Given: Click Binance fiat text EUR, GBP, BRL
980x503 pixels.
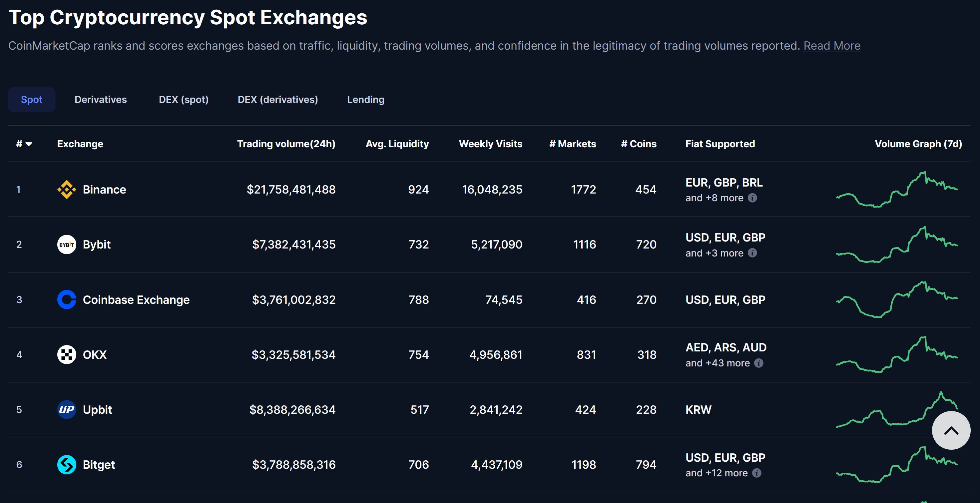Looking at the screenshot, I should pos(724,183).
